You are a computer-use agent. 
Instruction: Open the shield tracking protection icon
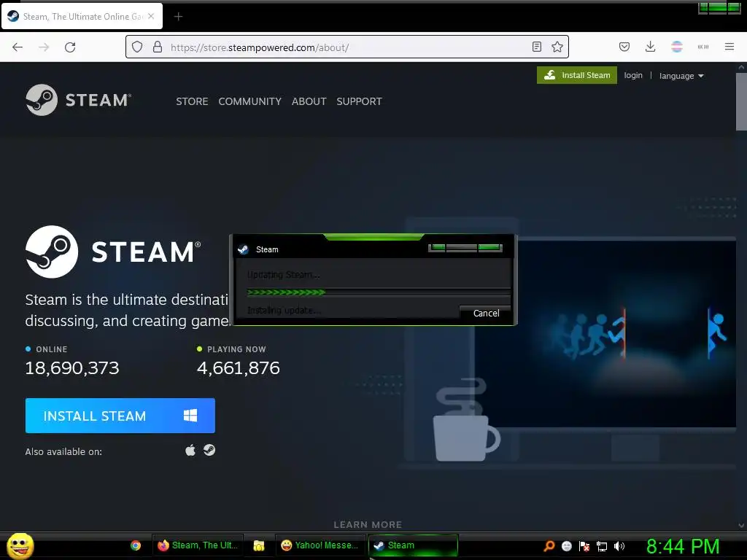137,47
